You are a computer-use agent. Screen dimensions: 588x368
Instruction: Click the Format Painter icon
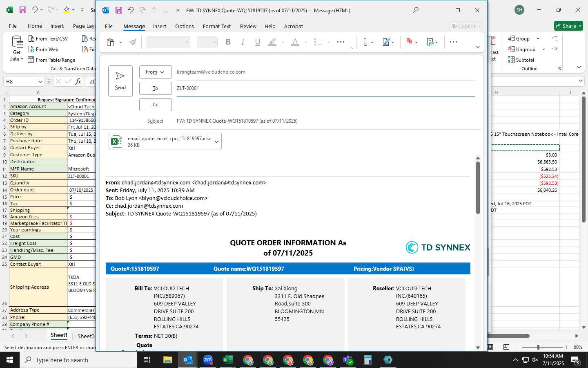(x=133, y=42)
